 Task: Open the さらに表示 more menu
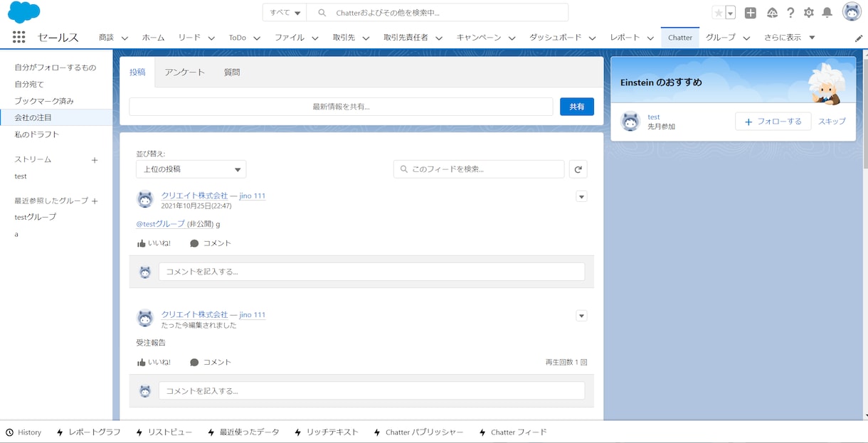point(790,38)
